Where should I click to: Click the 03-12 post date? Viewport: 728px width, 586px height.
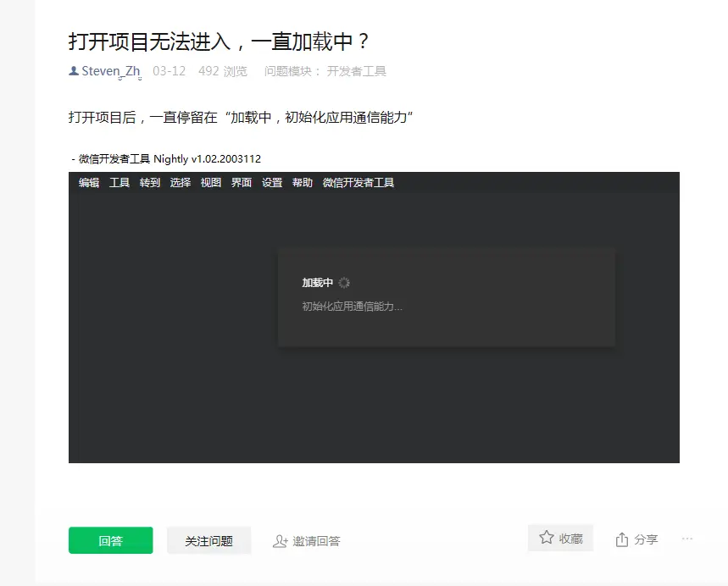(169, 71)
